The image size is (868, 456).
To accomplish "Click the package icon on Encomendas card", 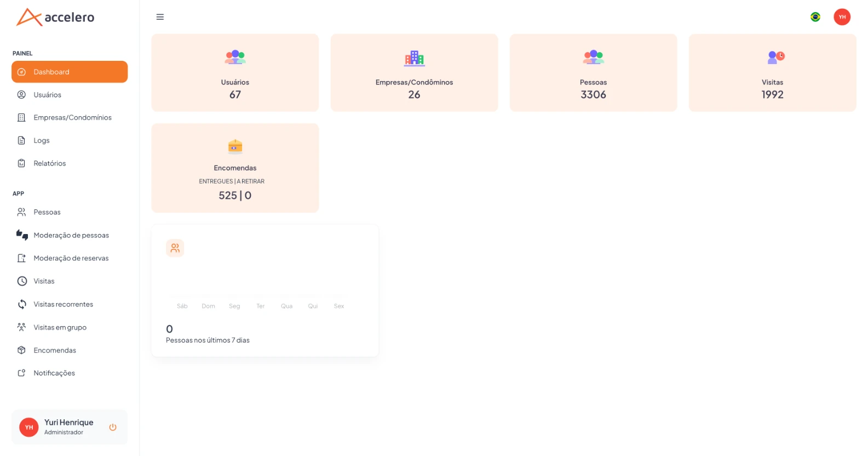I will point(235,147).
